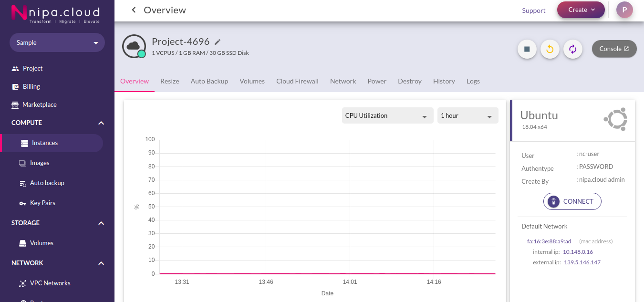644x302 pixels.
Task: Click the Project-4696 title
Action: point(180,42)
